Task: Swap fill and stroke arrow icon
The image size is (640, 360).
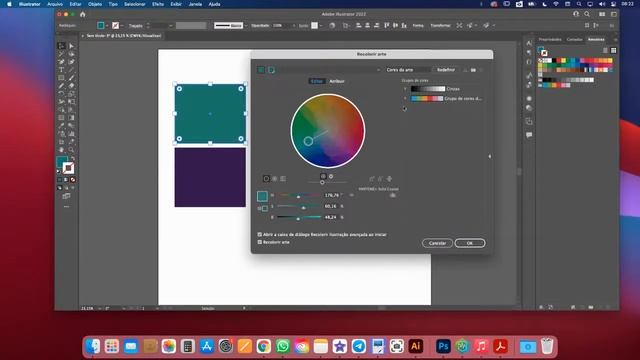Action: [x=73, y=158]
